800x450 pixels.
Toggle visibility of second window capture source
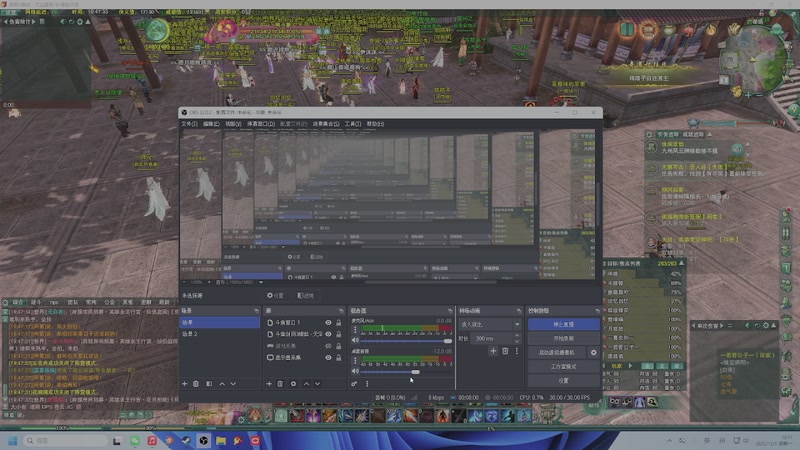pos(328,334)
